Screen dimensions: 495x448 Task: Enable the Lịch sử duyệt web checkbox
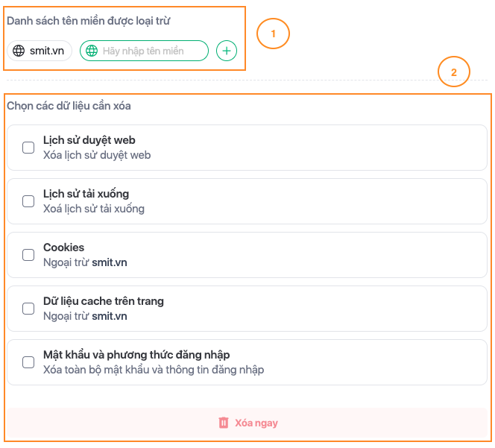click(x=28, y=148)
